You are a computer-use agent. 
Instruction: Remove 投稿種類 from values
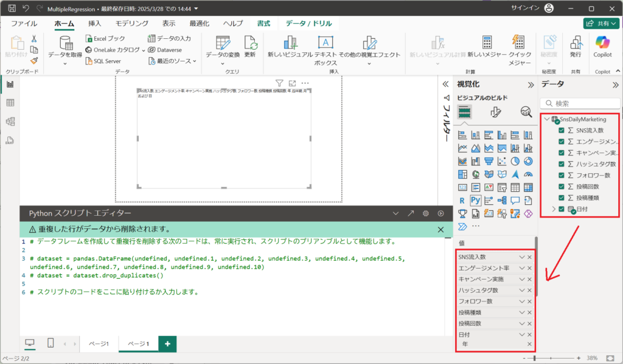click(530, 312)
